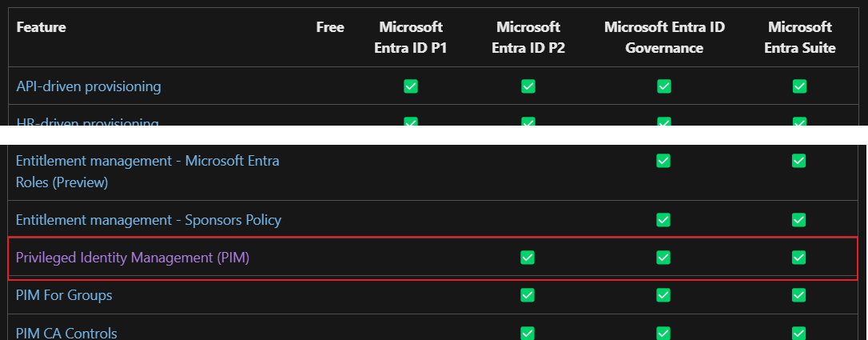Open the PIM CA Controls link

point(66,333)
